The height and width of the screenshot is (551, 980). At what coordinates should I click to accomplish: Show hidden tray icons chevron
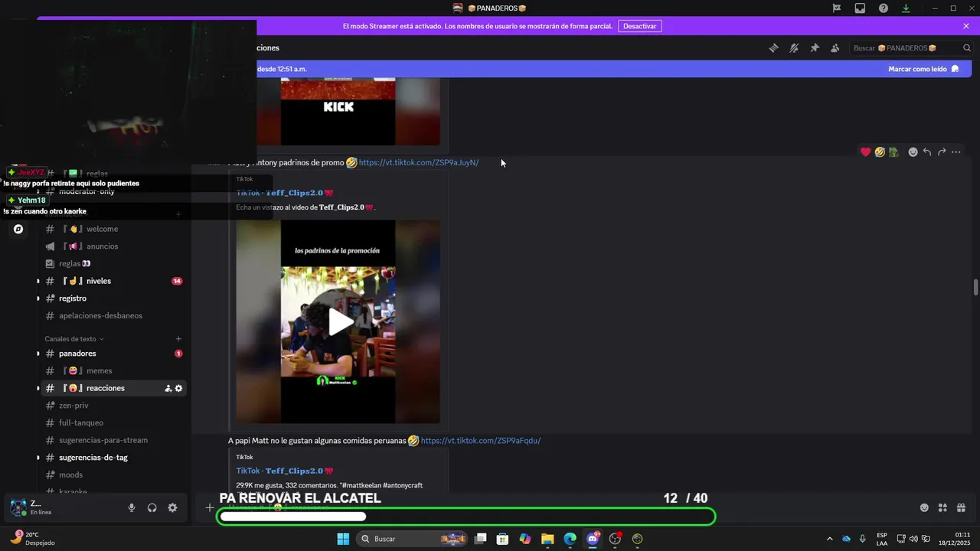coord(829,539)
